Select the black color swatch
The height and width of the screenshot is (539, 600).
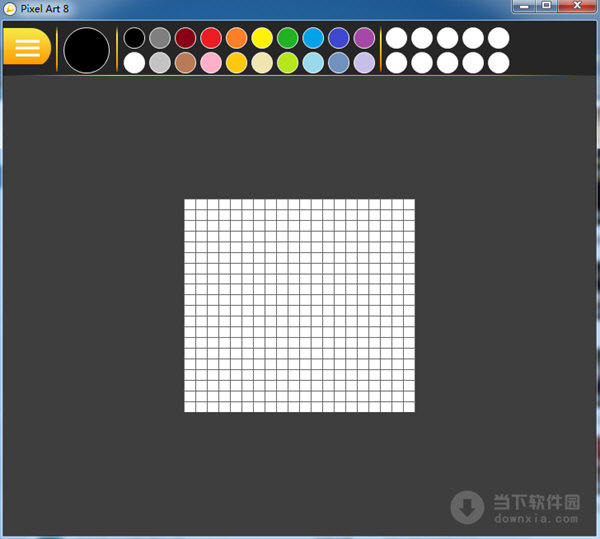click(x=134, y=38)
